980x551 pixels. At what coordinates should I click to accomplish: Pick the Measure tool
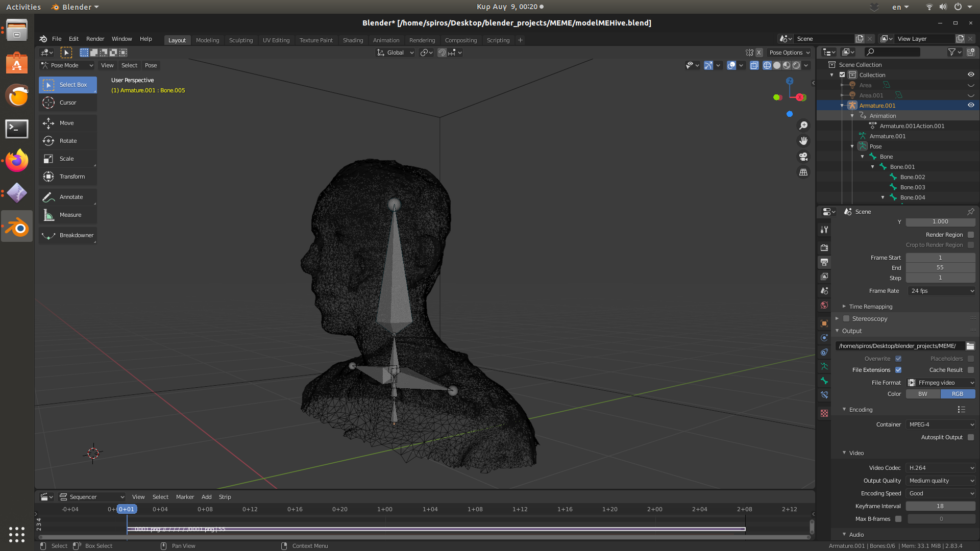[x=67, y=215]
